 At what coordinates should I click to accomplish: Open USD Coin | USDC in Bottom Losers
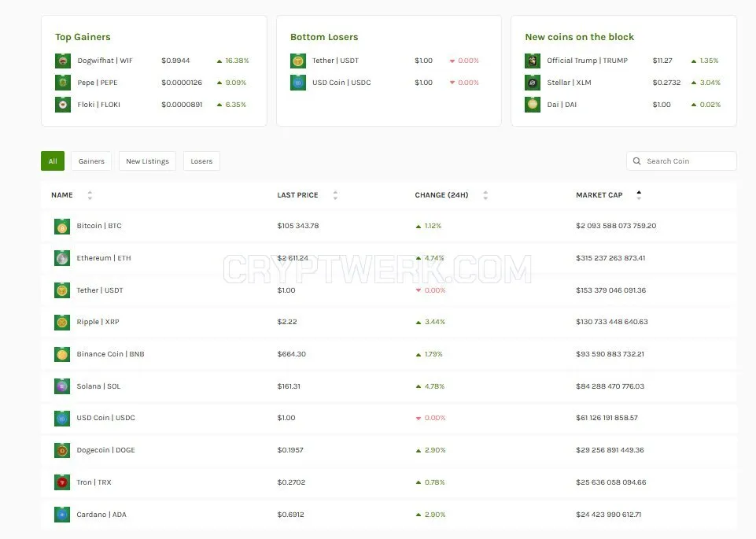coord(341,83)
